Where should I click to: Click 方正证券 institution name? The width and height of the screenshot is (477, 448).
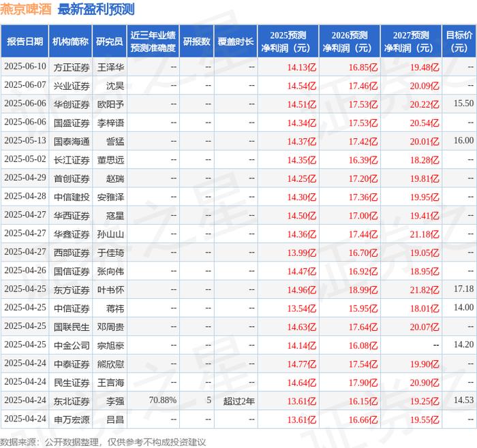(72, 67)
